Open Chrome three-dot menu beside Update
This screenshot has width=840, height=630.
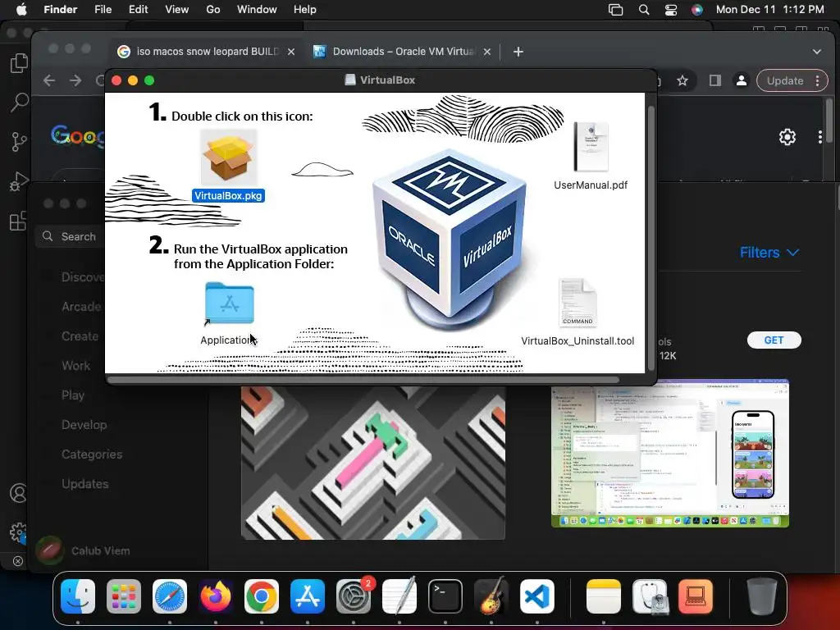[818, 81]
